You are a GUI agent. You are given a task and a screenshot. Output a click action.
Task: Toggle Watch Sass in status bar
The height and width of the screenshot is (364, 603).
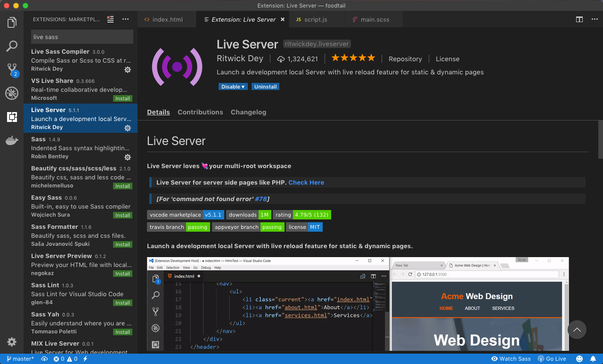pos(511,359)
